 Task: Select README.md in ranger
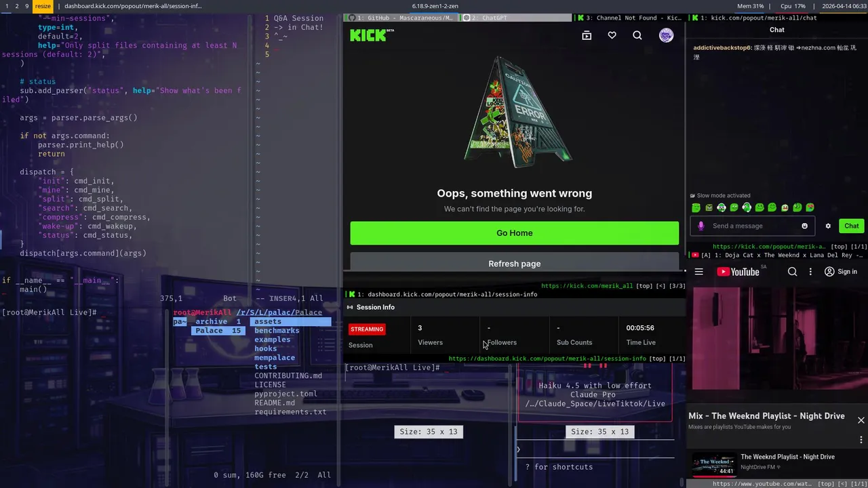pyautogui.click(x=275, y=403)
